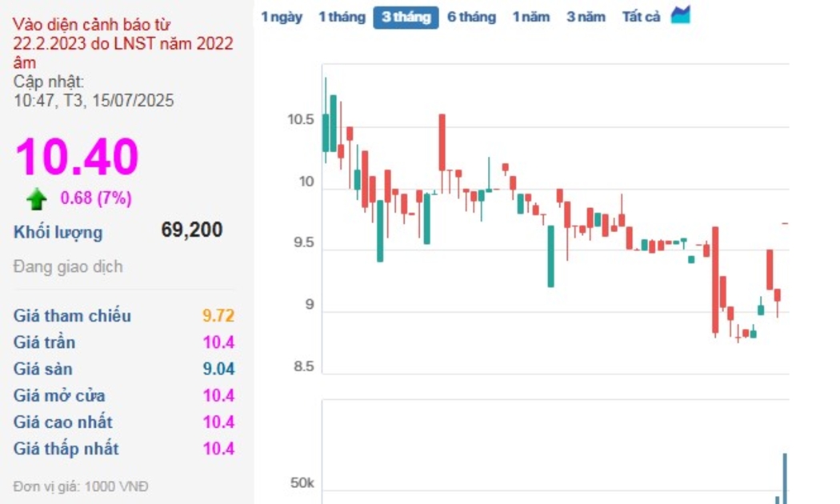Screen dimensions: 840x504
Task: Click the 0.68 (7%) price change text
Action: pyautogui.click(x=96, y=198)
